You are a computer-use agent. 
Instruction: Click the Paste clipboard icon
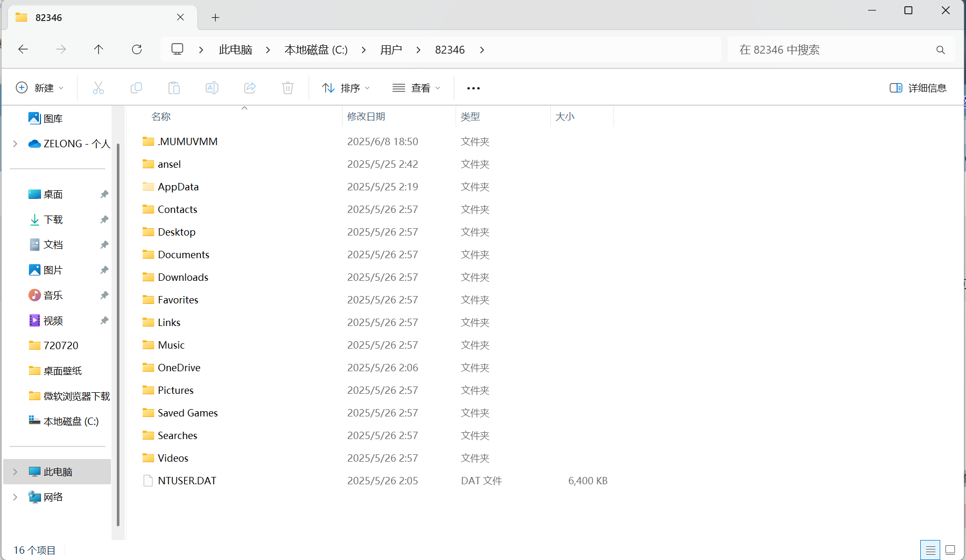174,88
